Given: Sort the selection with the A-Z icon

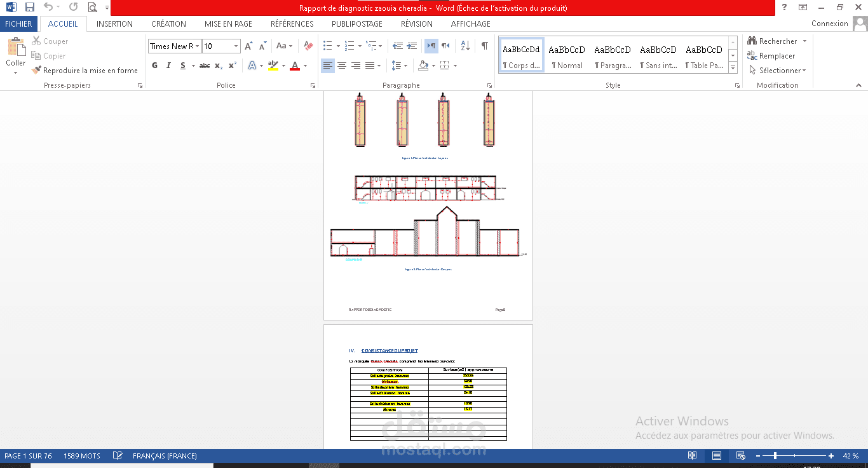Looking at the screenshot, I should (x=465, y=46).
